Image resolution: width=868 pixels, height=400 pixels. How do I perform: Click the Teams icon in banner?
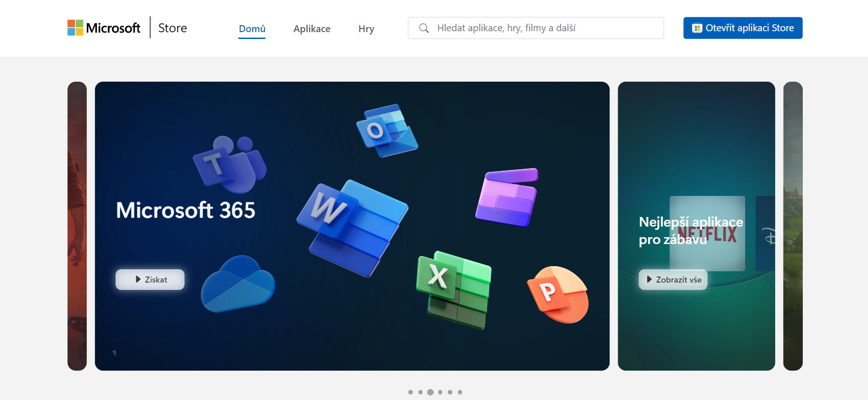[230, 164]
